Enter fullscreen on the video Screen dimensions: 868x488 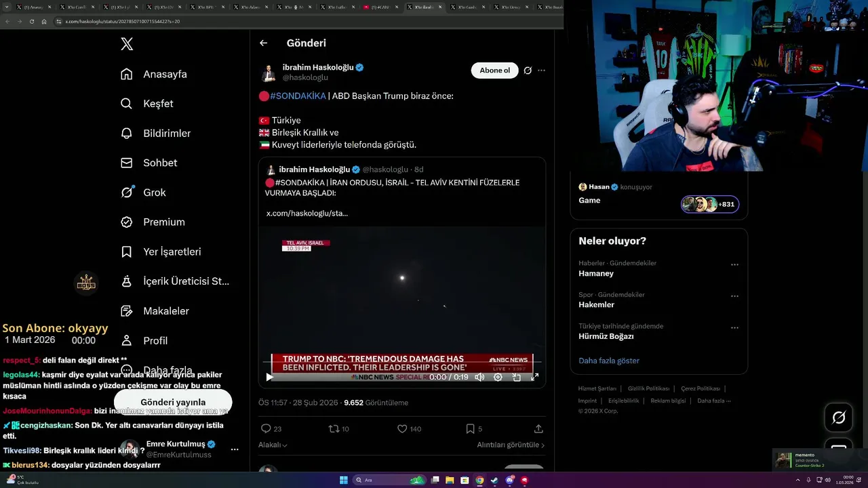click(534, 378)
